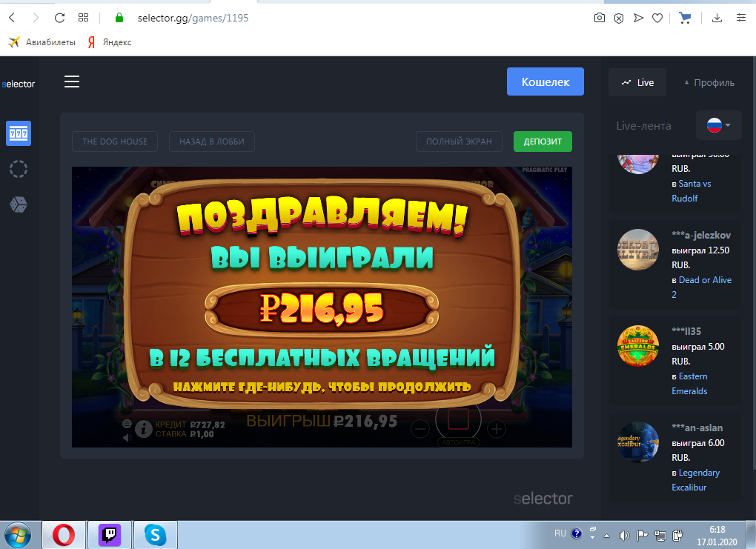Open the shopping cart icon in address bar
The image size is (756, 549).
[685, 18]
